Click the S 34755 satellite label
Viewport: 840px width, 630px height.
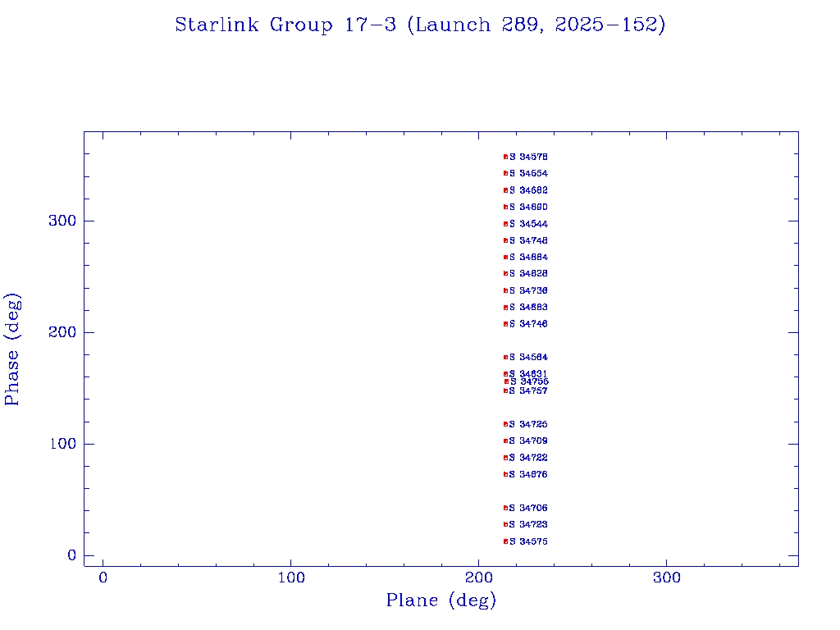click(x=530, y=382)
